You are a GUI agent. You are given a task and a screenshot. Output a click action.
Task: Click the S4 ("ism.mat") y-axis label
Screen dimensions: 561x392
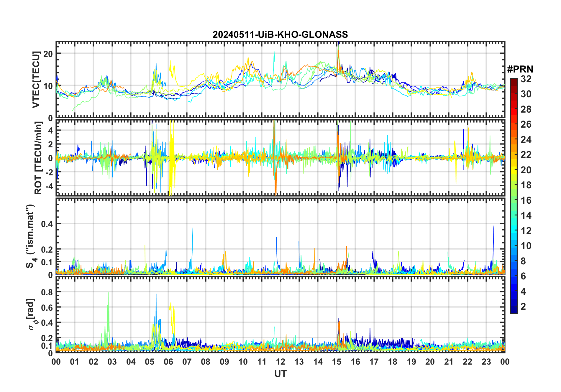click(31, 236)
